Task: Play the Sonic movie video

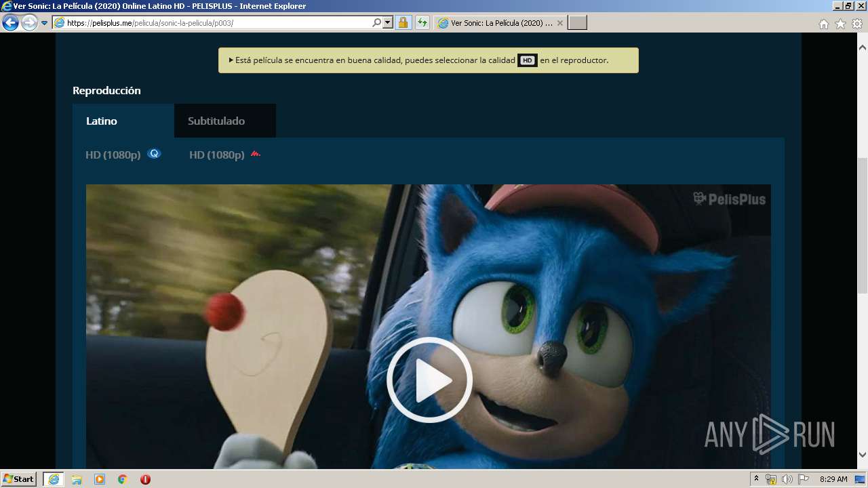Action: [429, 380]
